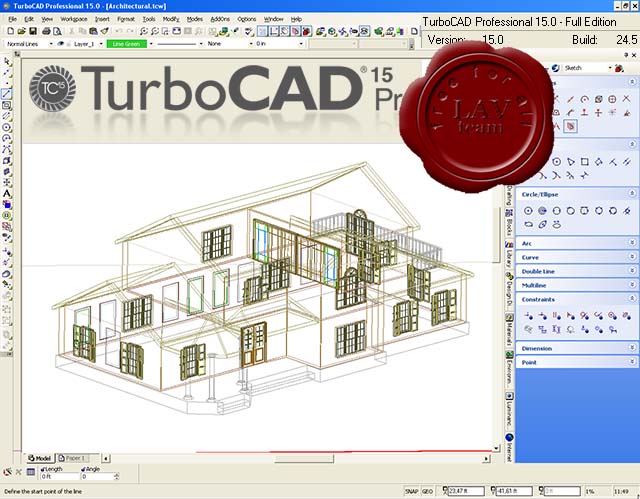Open the Sketch style dropdown
The width and height of the screenshot is (640, 499).
pyautogui.click(x=610, y=68)
